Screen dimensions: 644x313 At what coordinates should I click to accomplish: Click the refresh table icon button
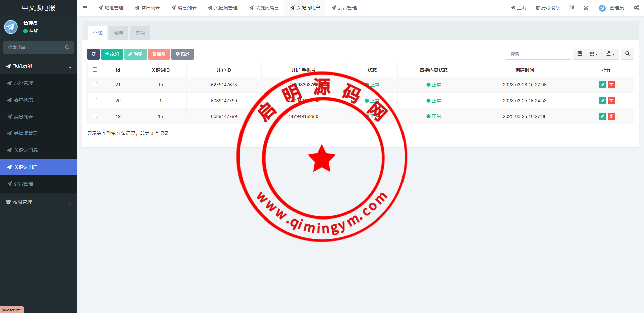(x=93, y=54)
